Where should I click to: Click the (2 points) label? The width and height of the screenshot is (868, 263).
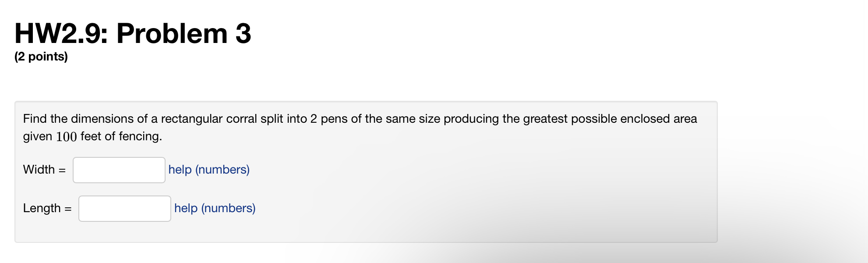click(41, 56)
